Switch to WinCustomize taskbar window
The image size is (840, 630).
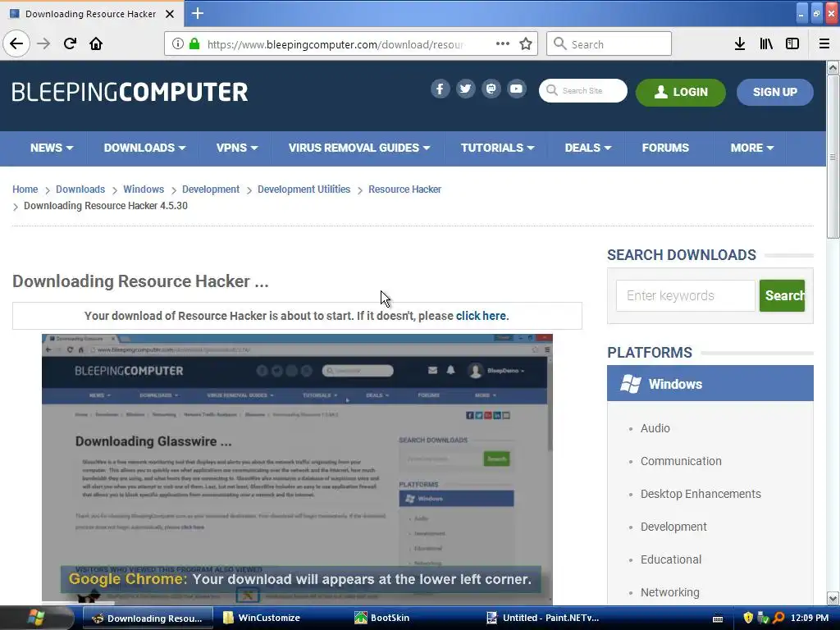269,618
